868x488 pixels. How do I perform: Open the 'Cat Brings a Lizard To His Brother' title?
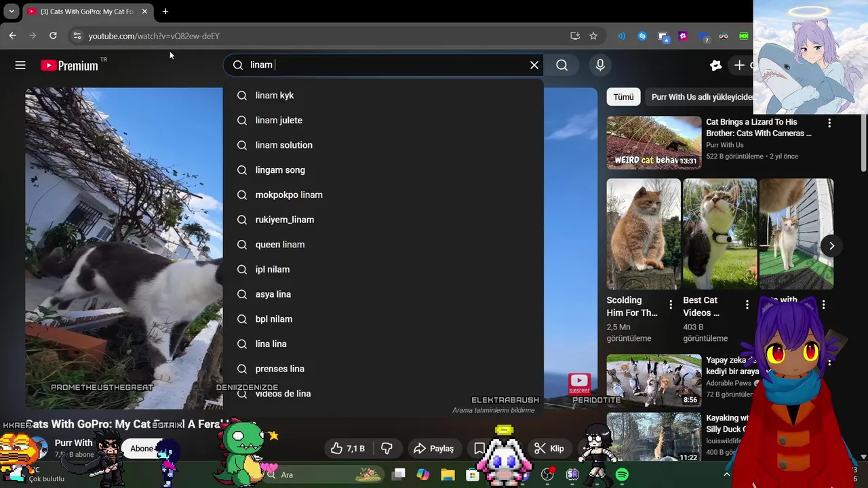coord(759,127)
